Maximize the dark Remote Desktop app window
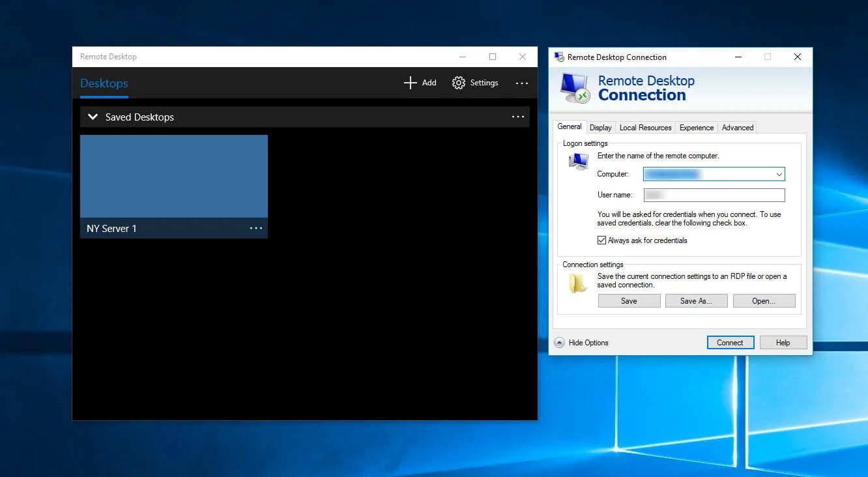The image size is (868, 477). 493,57
